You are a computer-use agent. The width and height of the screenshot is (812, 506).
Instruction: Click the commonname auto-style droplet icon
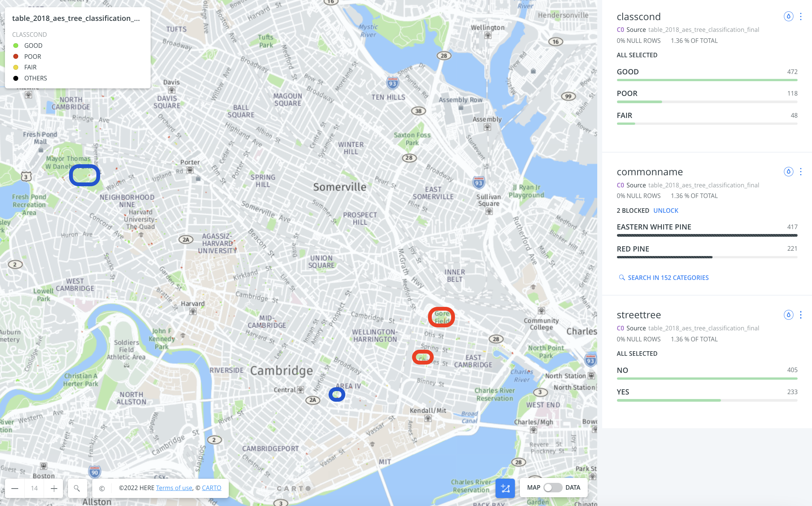(x=788, y=171)
